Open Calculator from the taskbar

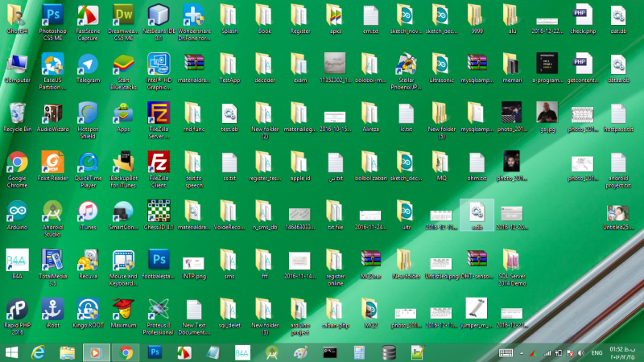[x=359, y=352]
